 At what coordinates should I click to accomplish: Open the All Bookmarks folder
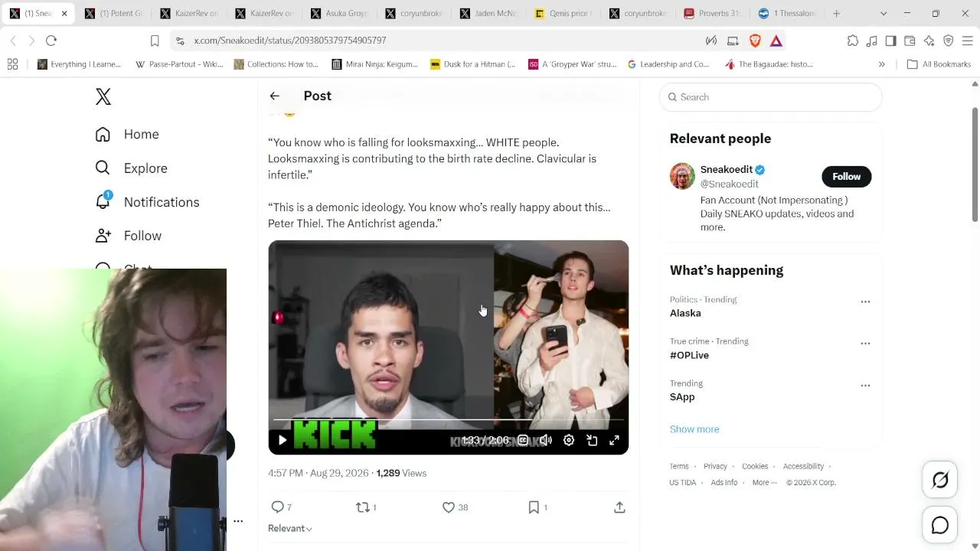[x=939, y=64]
